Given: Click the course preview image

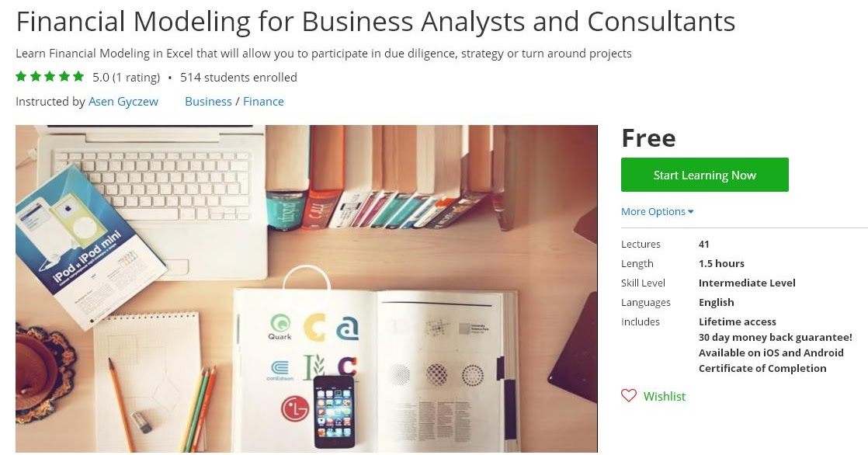Looking at the screenshot, I should point(307,288).
